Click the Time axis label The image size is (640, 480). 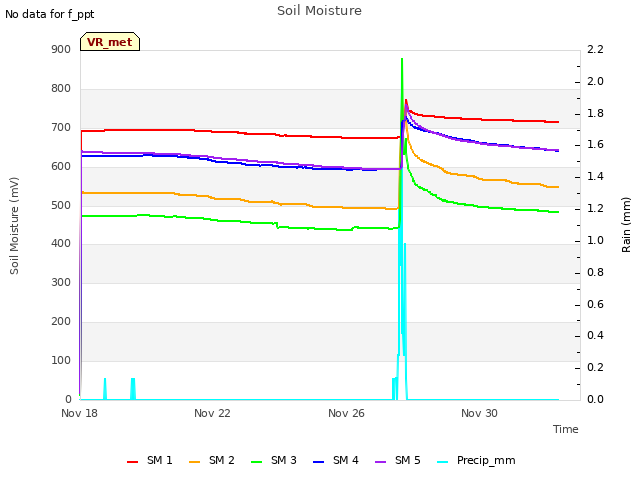[x=566, y=429]
